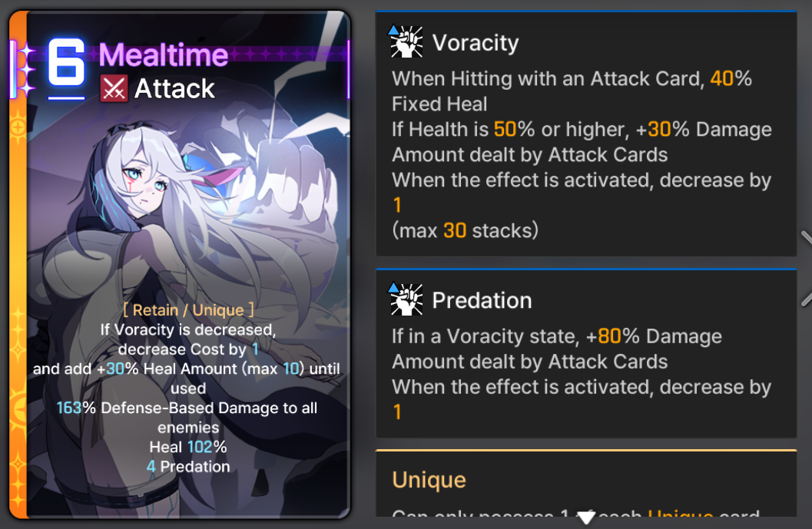The height and width of the screenshot is (529, 812).
Task: Click the Voracity fist status icon
Action: (x=406, y=41)
